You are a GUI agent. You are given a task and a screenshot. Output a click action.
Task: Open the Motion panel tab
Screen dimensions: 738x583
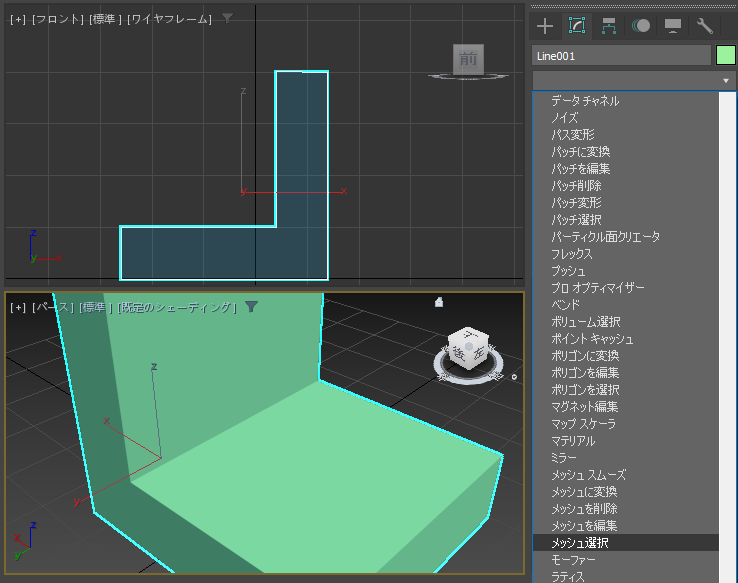(x=641, y=26)
